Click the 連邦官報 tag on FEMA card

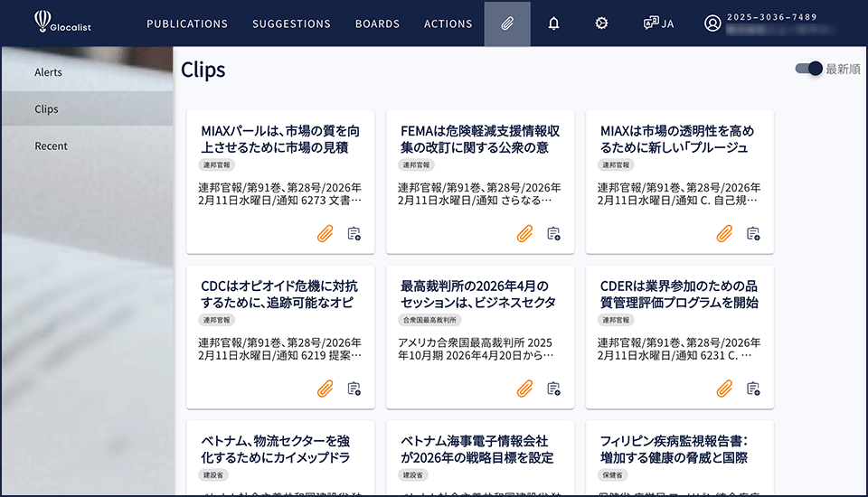point(416,165)
